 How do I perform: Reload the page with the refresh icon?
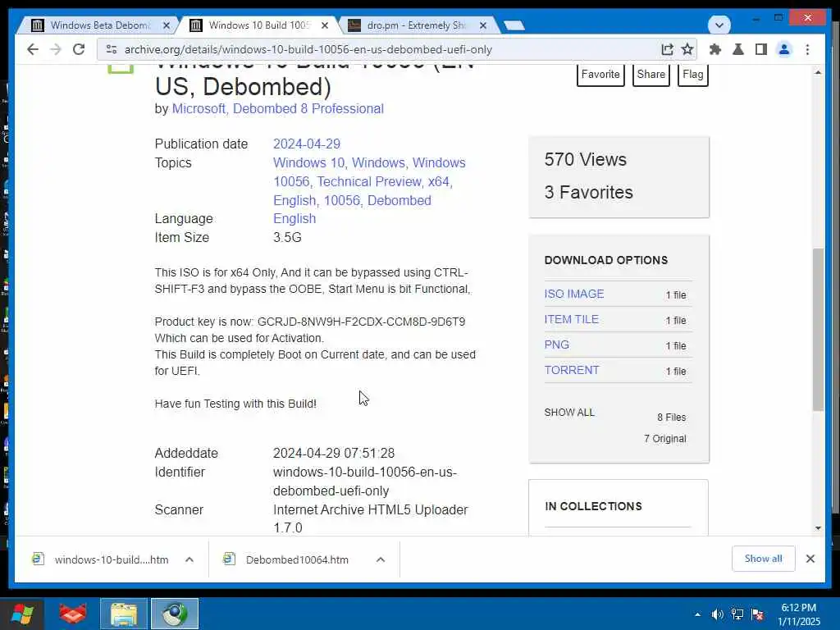tap(79, 49)
